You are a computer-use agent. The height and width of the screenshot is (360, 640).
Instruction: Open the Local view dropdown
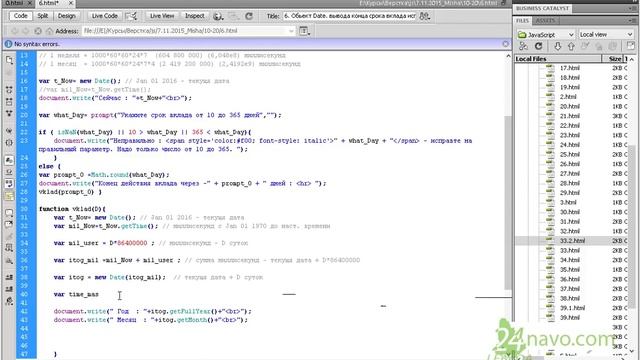click(x=606, y=35)
